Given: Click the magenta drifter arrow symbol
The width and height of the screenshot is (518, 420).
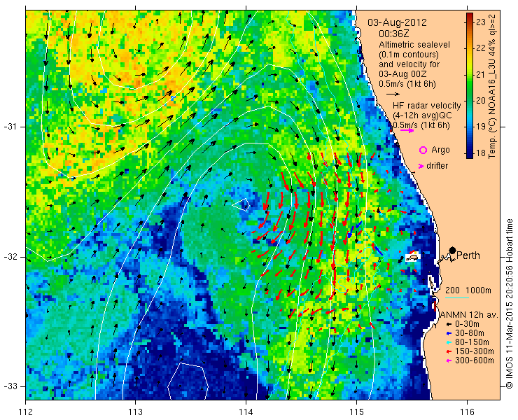Looking at the screenshot, I should 421,166.
